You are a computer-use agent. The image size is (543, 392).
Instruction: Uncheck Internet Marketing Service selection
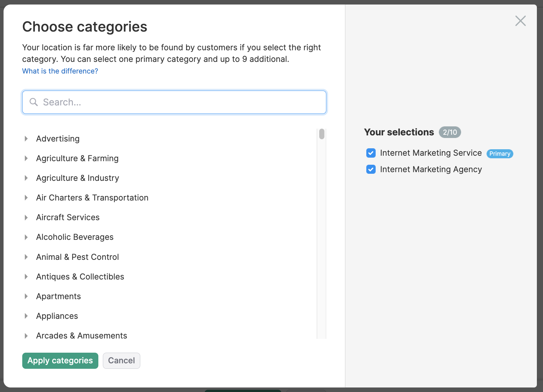(x=371, y=153)
